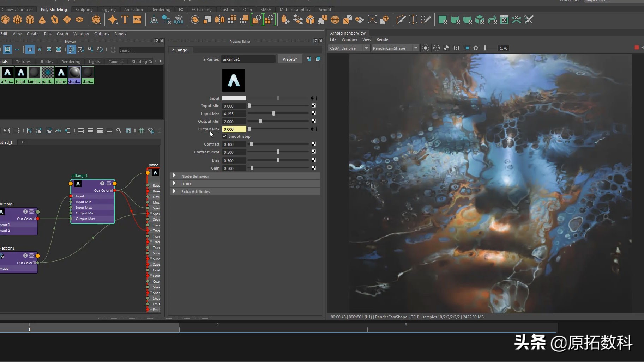Click the SVG import shelf icon
This screenshot has width=644, height=362.
coord(137,20)
